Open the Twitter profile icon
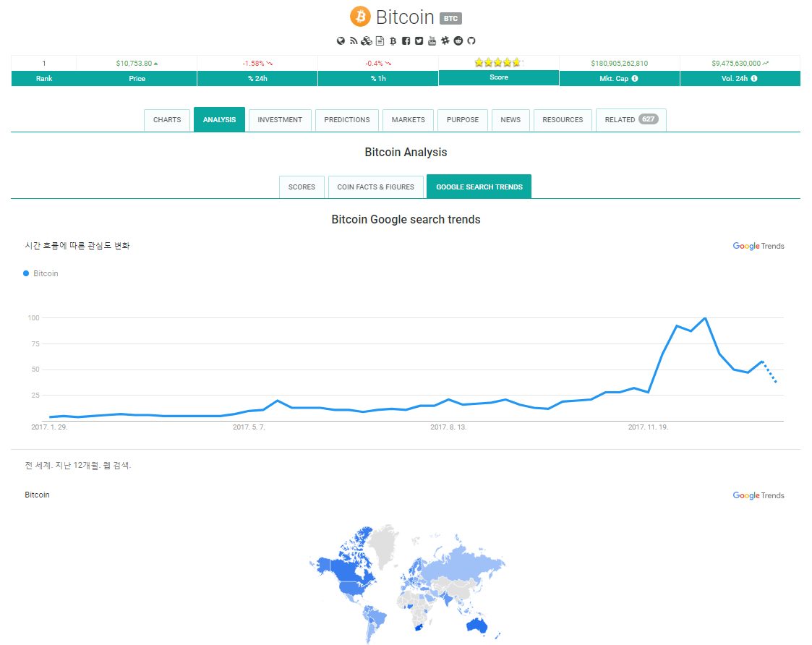812x645 pixels. tap(419, 41)
